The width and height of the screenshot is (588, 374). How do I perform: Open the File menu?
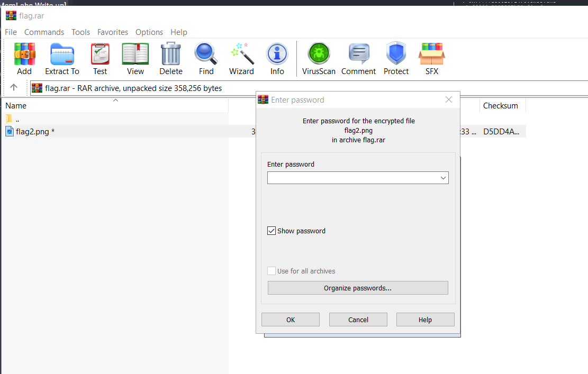pyautogui.click(x=11, y=32)
